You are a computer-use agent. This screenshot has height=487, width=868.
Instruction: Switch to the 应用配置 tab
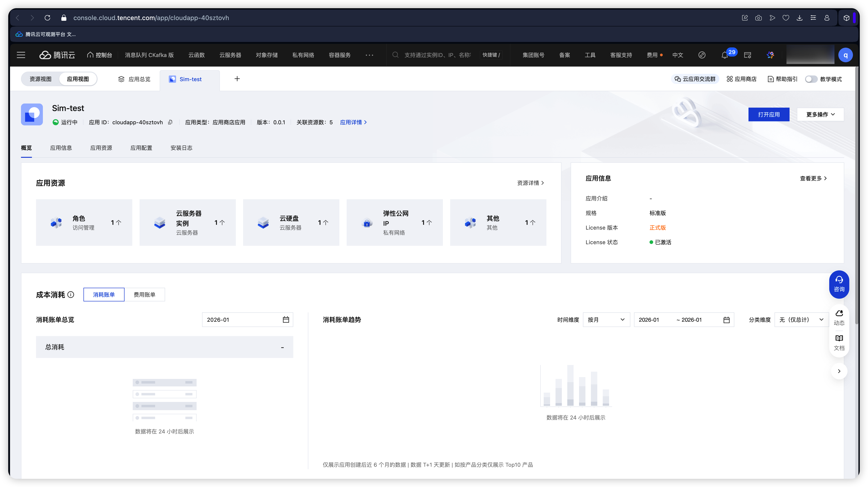tap(141, 148)
